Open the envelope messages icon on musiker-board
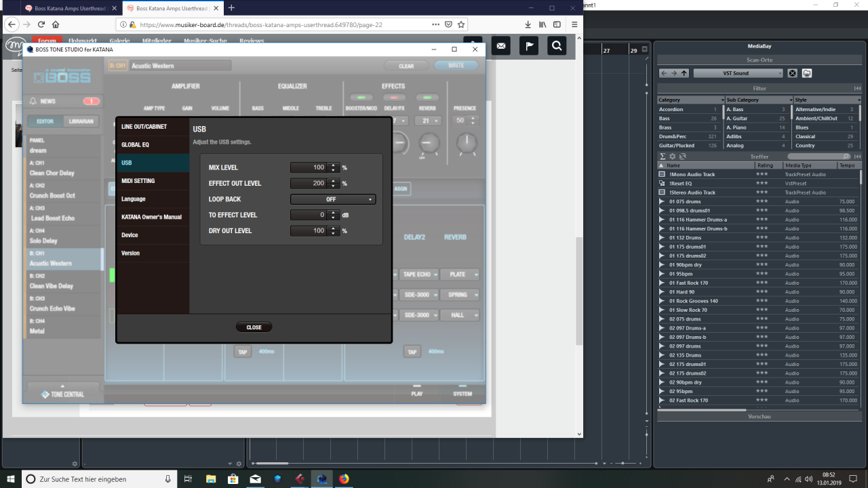Image resolution: width=868 pixels, height=488 pixels. pyautogui.click(x=500, y=45)
